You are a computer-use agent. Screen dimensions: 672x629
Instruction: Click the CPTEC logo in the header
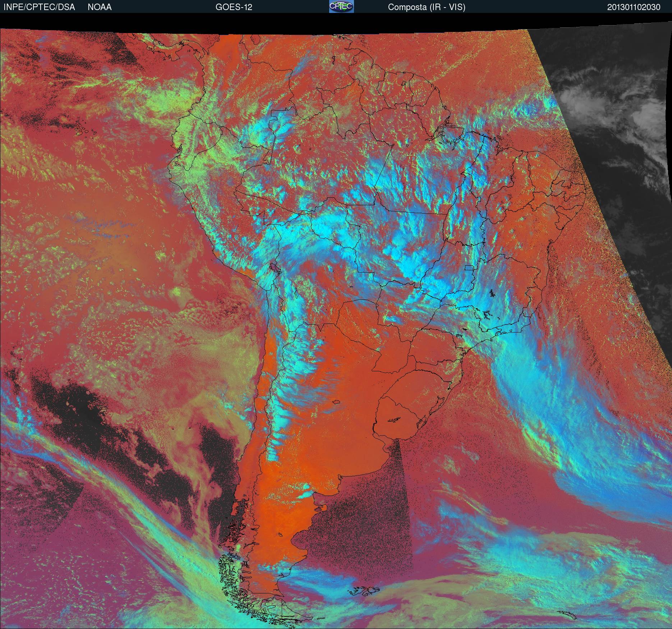[341, 6]
